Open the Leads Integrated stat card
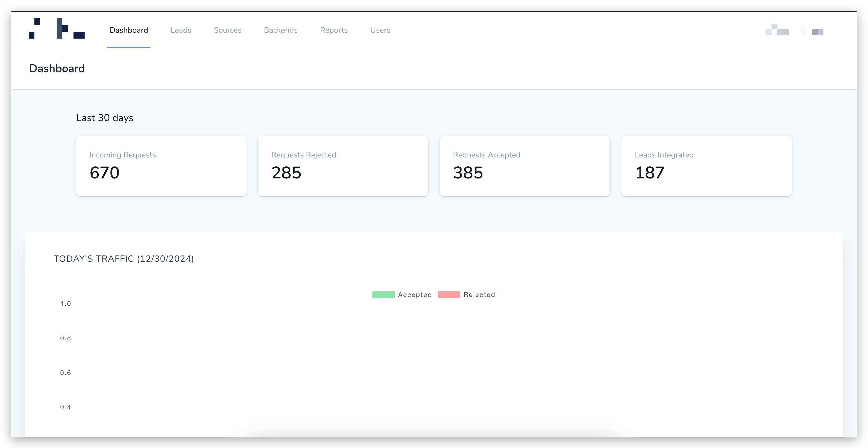The image size is (868, 448). point(706,166)
